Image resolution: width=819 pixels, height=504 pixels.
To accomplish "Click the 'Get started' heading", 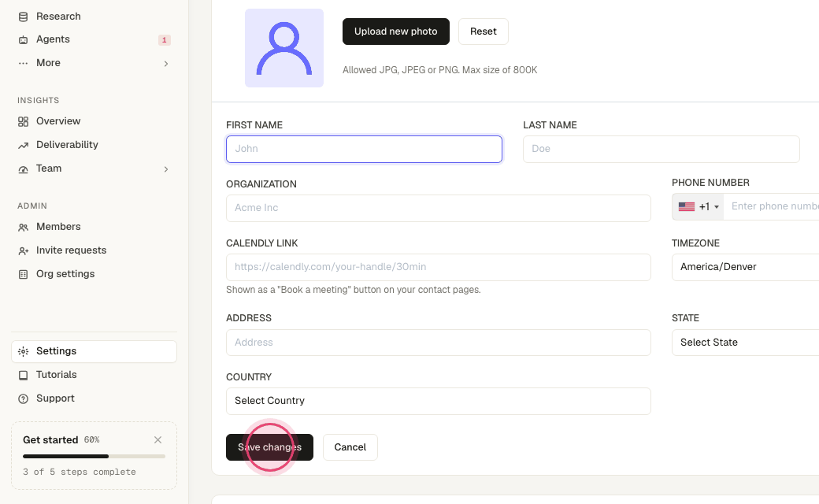I will click(50, 439).
